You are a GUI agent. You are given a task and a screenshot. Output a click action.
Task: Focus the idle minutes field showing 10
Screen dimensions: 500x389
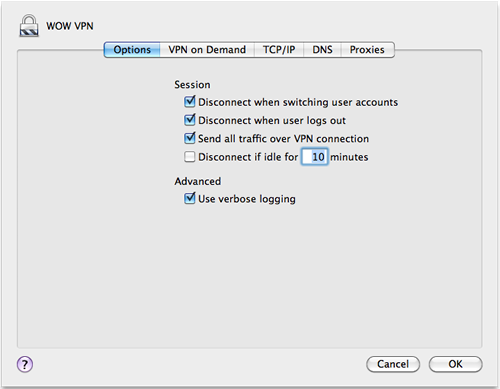[315, 157]
